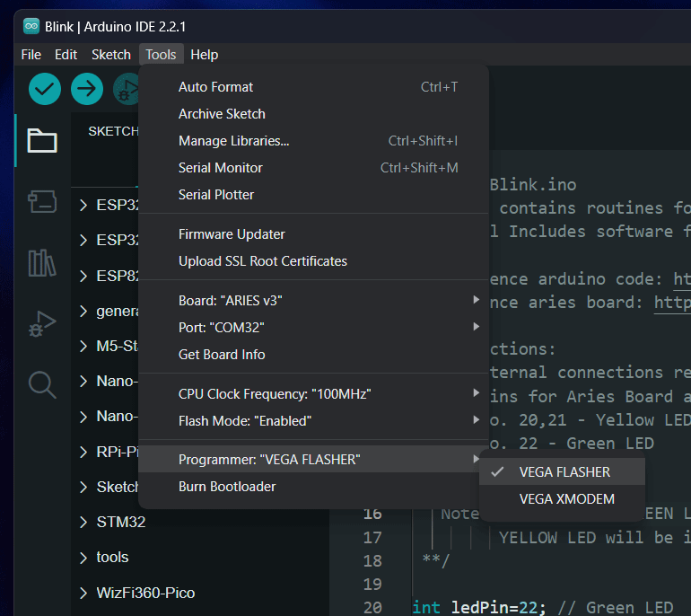691x616 pixels.
Task: Open Serial Plotter from Tools menu
Action: point(314,195)
